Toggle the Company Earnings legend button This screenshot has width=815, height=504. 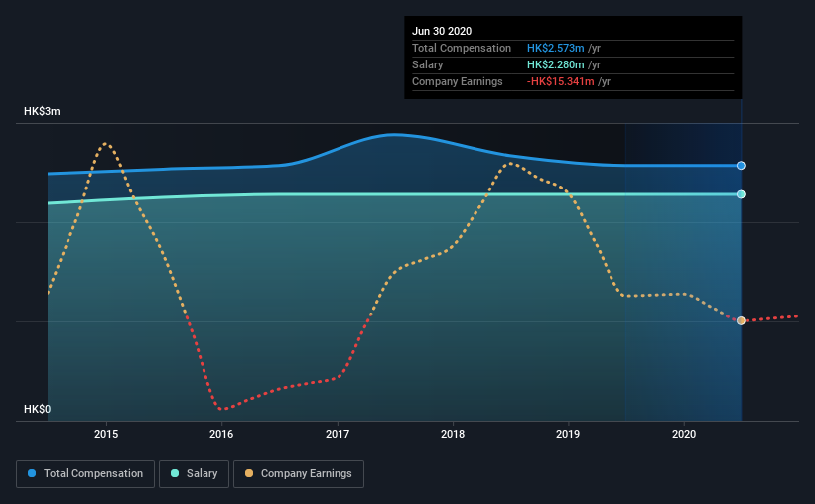299,474
